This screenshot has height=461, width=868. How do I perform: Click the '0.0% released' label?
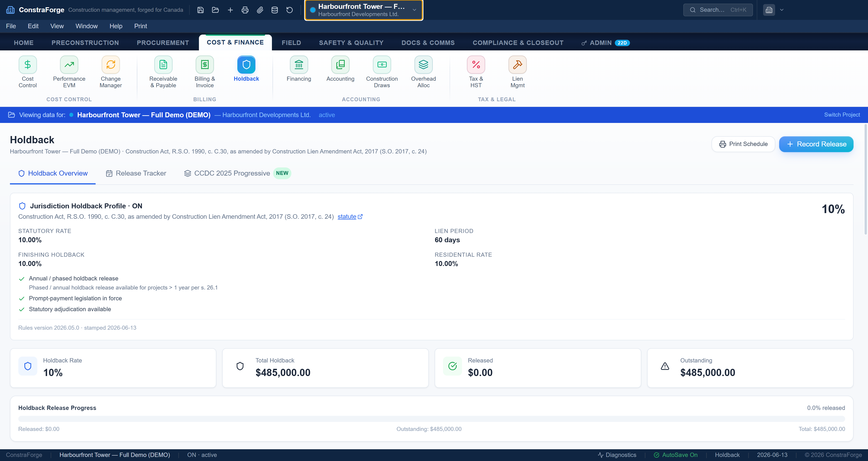(826, 408)
